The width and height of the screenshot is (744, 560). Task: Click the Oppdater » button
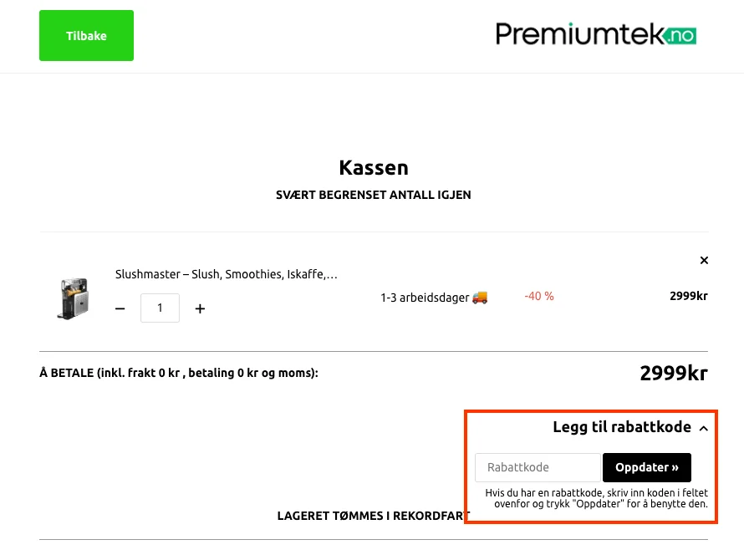tap(647, 467)
